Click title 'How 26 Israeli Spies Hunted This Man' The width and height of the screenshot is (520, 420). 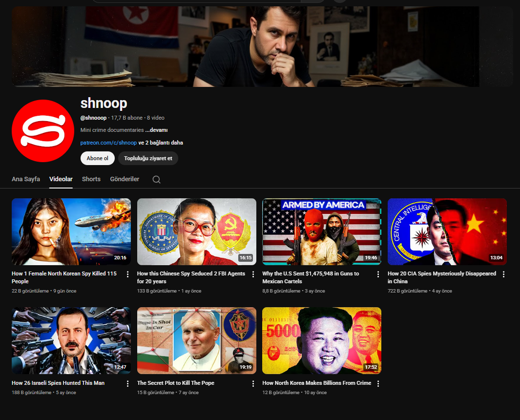point(58,383)
